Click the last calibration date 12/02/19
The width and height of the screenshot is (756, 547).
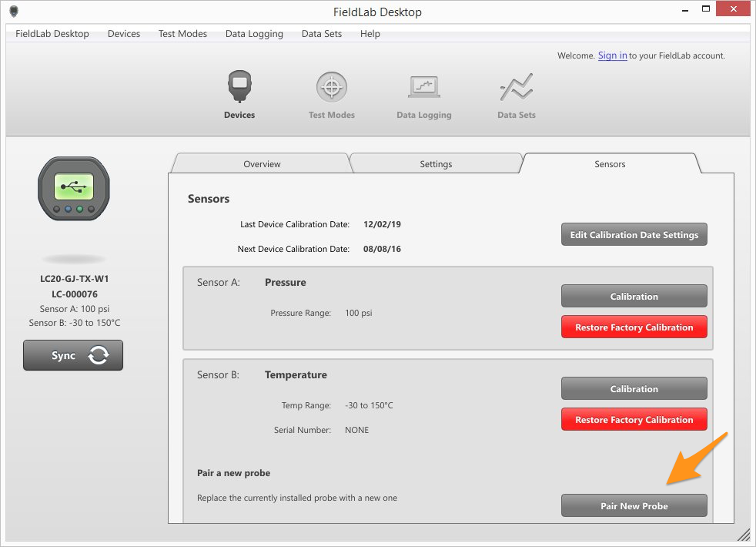click(x=382, y=224)
